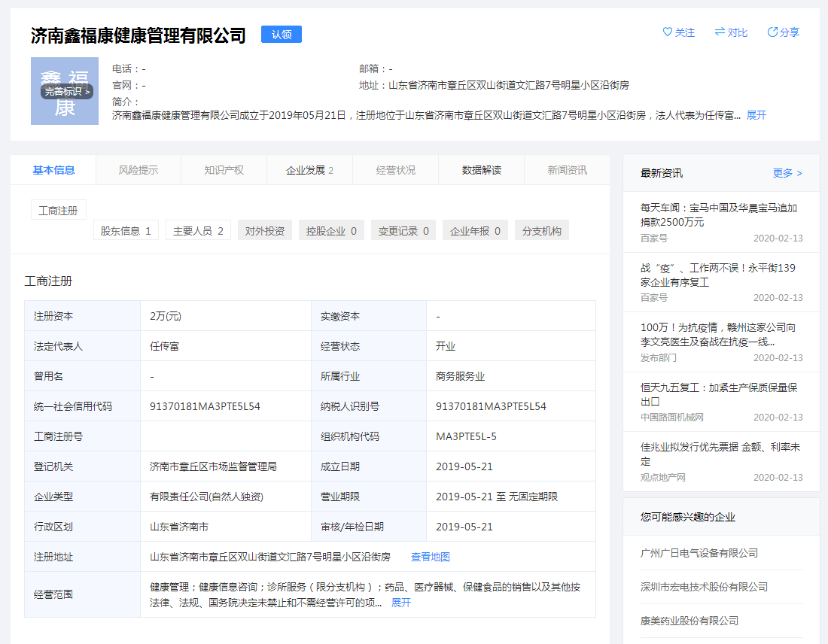Click the 统一社会信用代码 value 91370181MA3PTE5L54
828x644 pixels.
pyautogui.click(x=205, y=406)
